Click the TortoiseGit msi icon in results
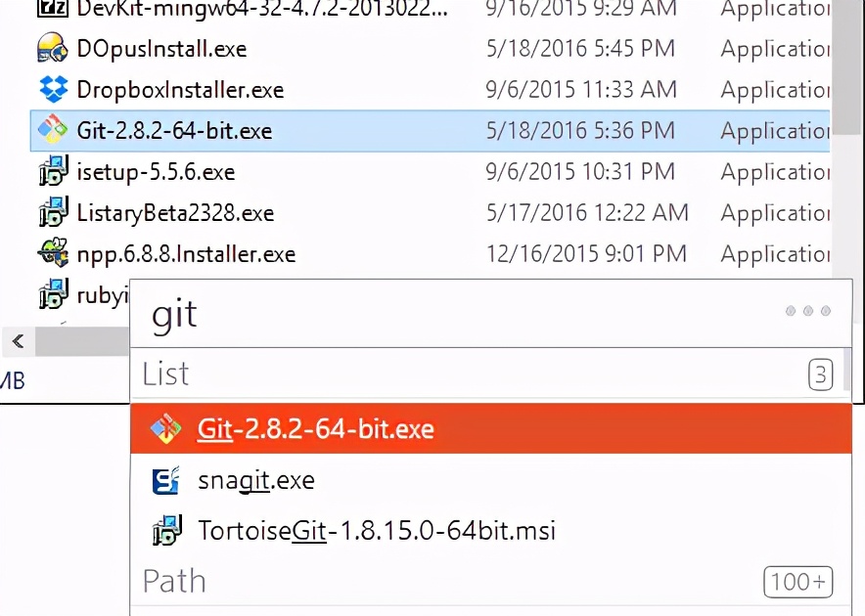The width and height of the screenshot is (865, 616). pos(166,531)
